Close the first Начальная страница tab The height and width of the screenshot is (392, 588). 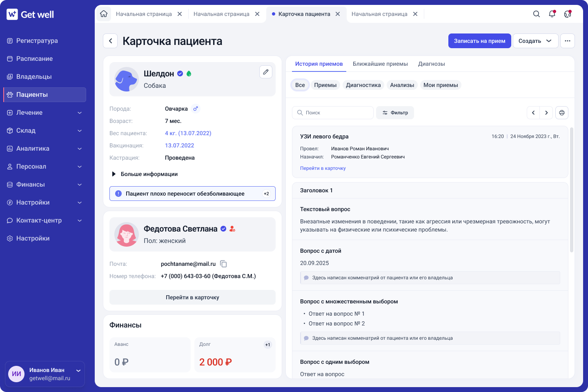180,14
